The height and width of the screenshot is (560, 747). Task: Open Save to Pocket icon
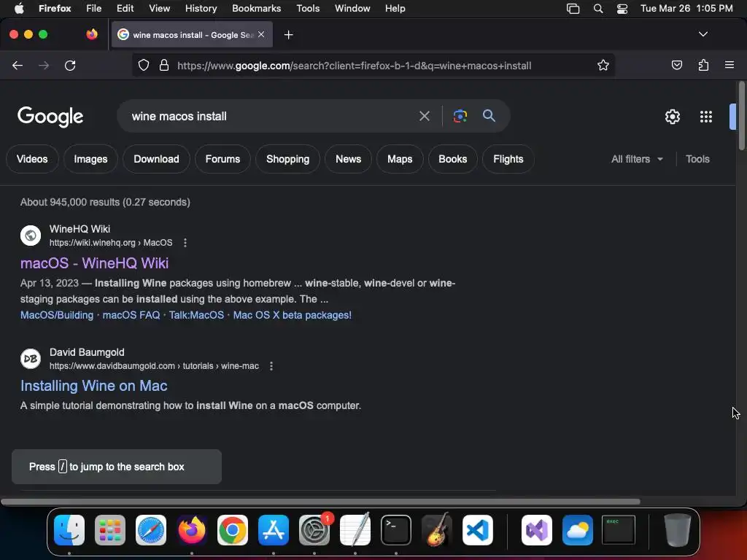676,65
